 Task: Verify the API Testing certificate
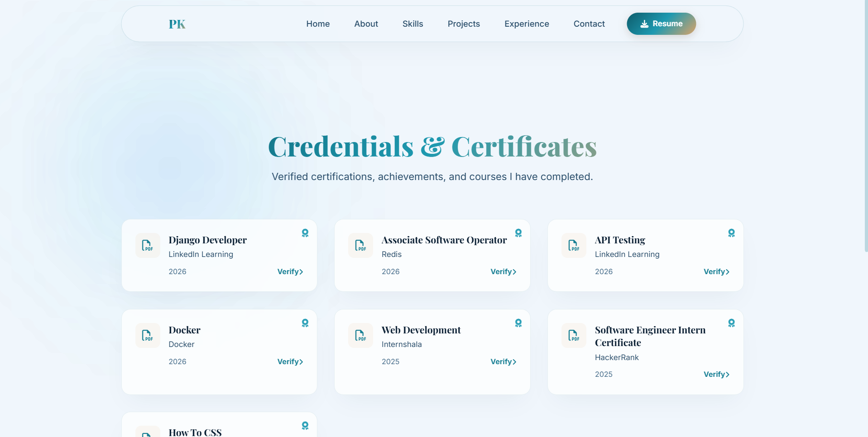pos(716,271)
